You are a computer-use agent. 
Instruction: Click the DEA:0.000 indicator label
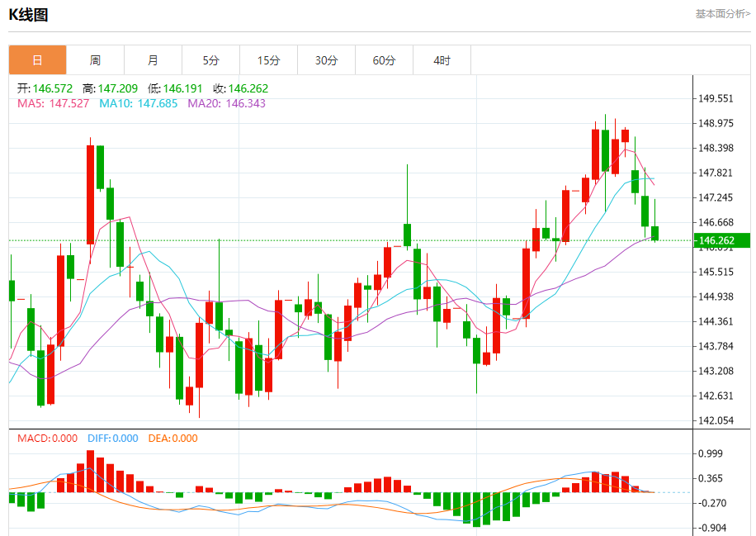(x=172, y=439)
